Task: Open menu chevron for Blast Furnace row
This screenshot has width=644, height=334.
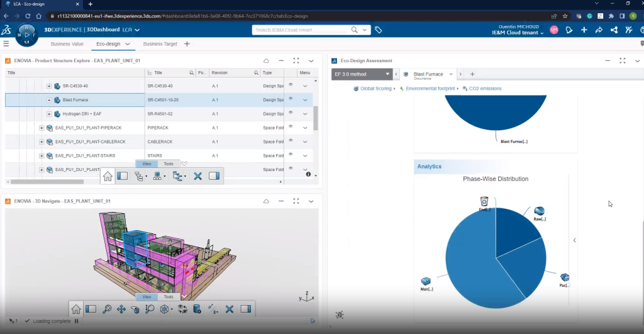Action: click(x=305, y=100)
